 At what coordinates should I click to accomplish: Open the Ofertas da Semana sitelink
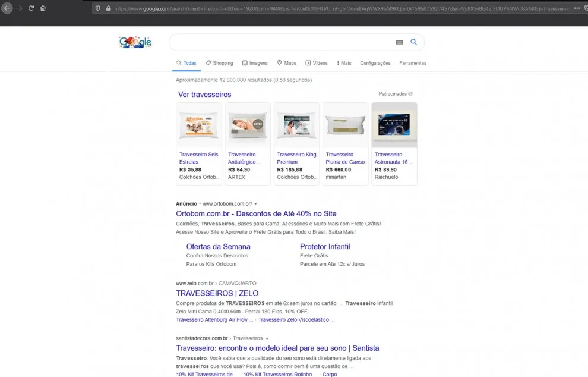pos(218,247)
